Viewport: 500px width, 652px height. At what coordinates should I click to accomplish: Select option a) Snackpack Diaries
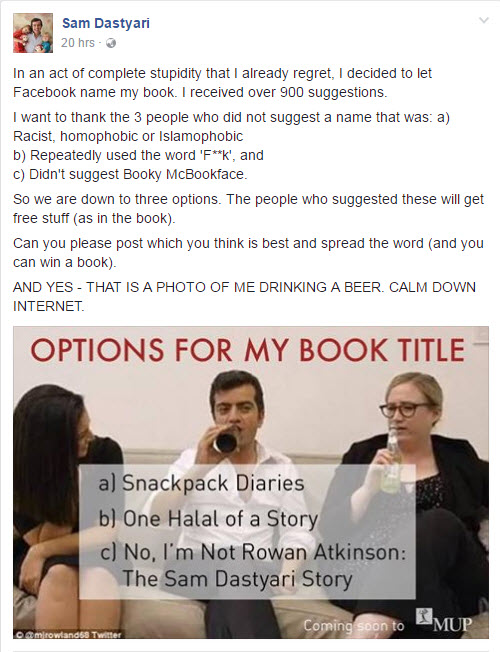(x=201, y=483)
